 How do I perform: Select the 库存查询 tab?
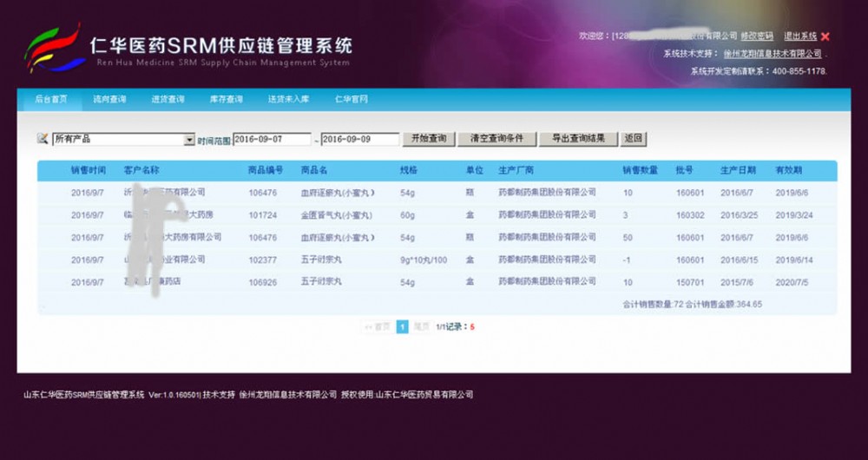(227, 100)
